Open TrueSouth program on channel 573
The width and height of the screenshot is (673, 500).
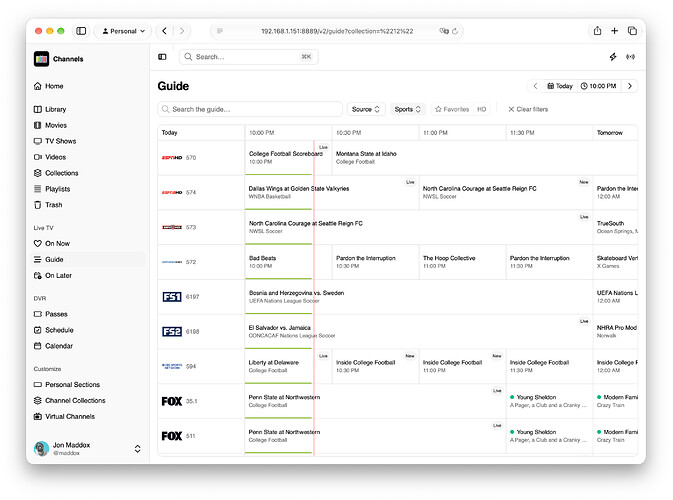[615, 227]
